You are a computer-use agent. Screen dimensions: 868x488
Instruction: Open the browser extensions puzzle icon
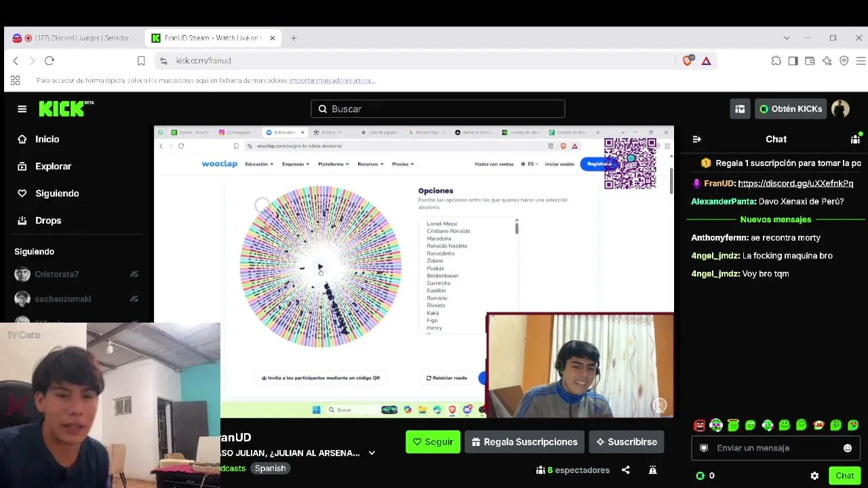point(776,61)
